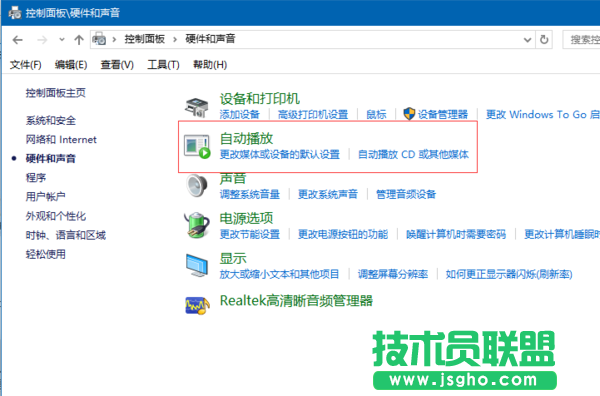600x396 pixels.
Task: Click the shield icon beside 设备管理器
Action: 409,114
